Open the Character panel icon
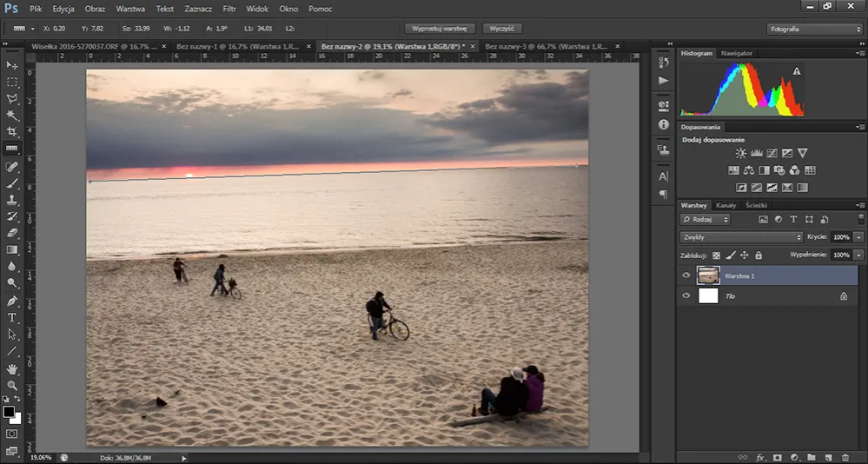Screen dimensions: 868x464 coord(663,176)
